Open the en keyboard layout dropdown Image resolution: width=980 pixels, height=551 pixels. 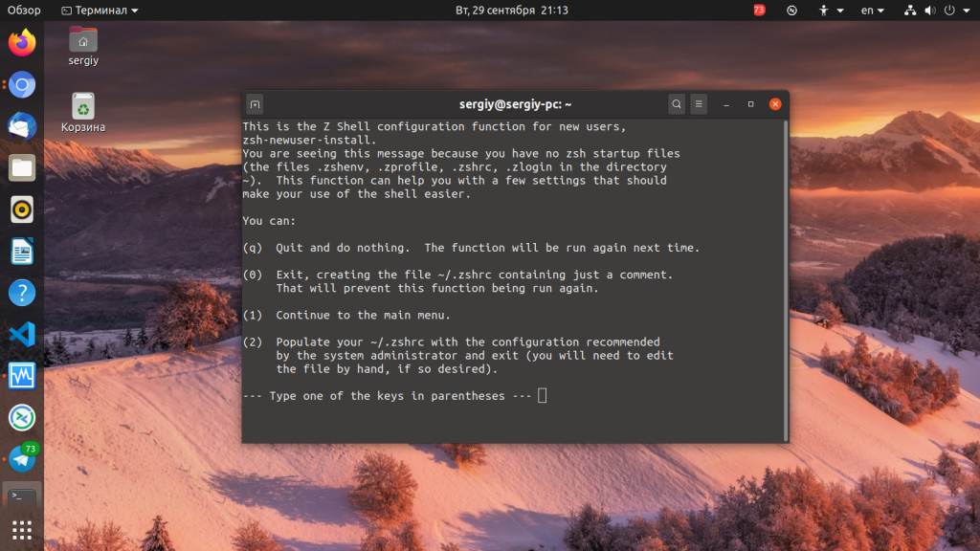click(873, 11)
